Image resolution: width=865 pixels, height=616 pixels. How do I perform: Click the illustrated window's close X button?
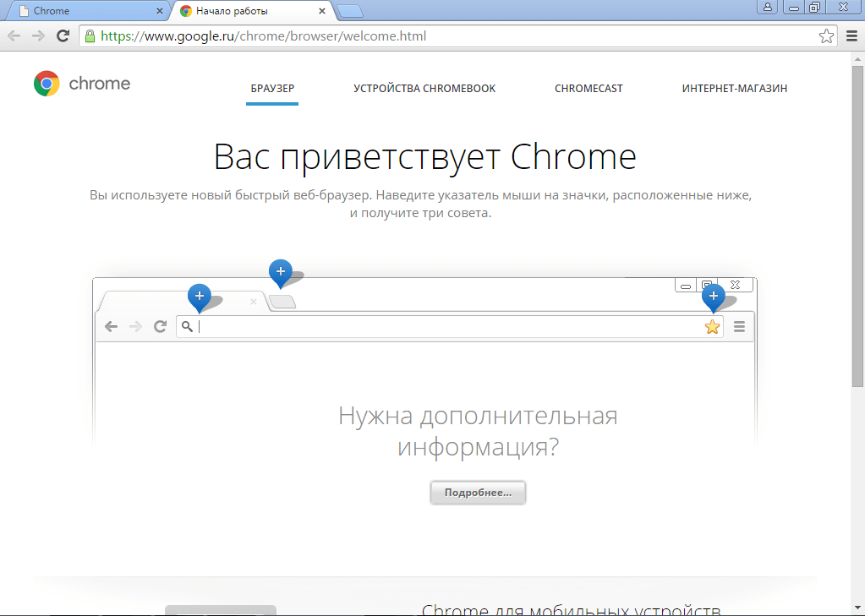pos(736,285)
